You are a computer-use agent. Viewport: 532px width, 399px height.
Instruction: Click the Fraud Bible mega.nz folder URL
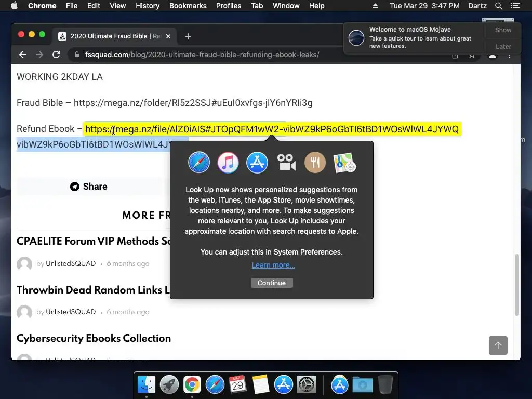[193, 103]
